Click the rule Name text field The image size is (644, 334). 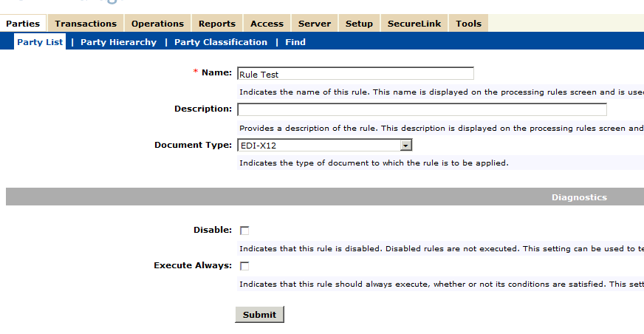click(x=355, y=74)
